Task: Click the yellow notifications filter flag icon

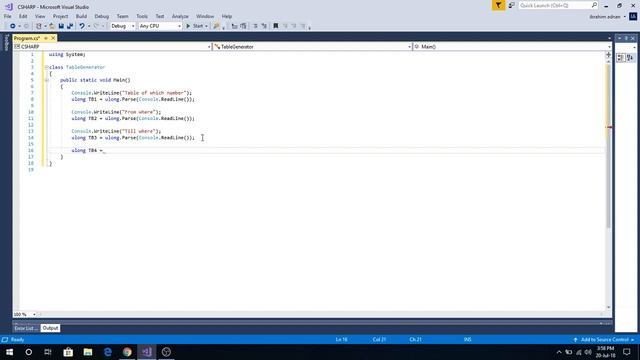Action: 498,5
